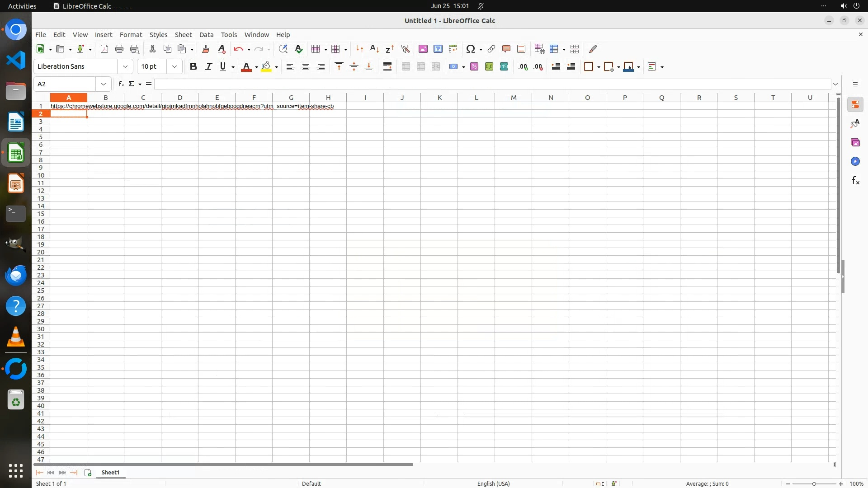
Task: Click the Sort Ascending toolbar icon
Action: tap(374, 49)
